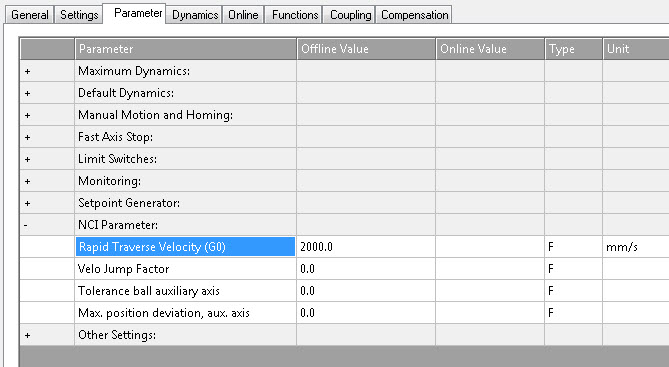669x367 pixels.
Task: Click the Parameter column header
Action: pos(185,49)
